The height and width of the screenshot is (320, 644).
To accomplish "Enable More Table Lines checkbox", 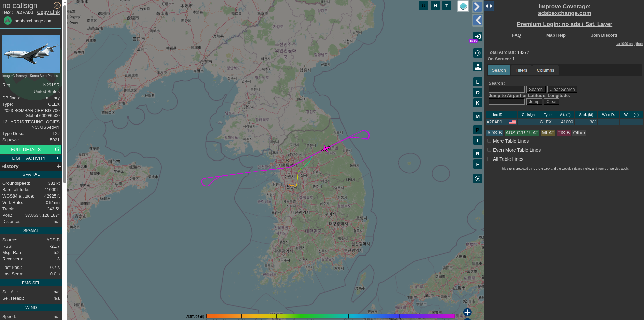I will 489,141.
